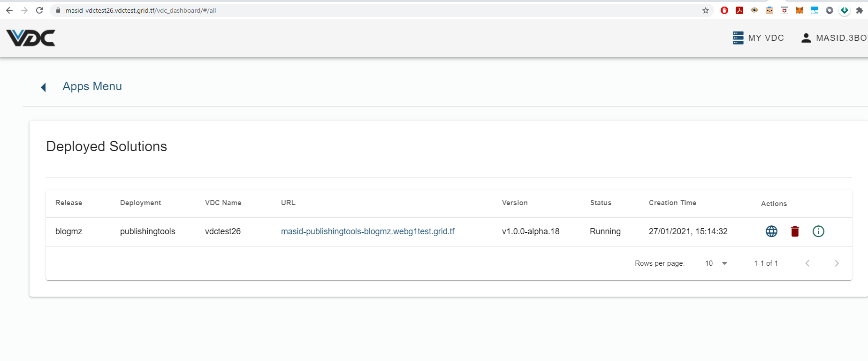View site lock information
The image size is (868, 361).
tap(58, 10)
